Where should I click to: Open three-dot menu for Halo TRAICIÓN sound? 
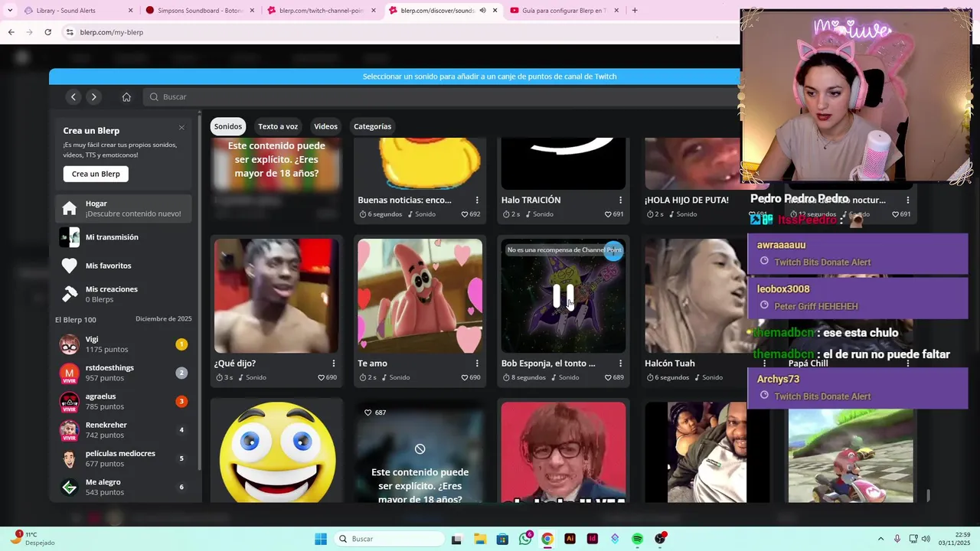tap(620, 200)
